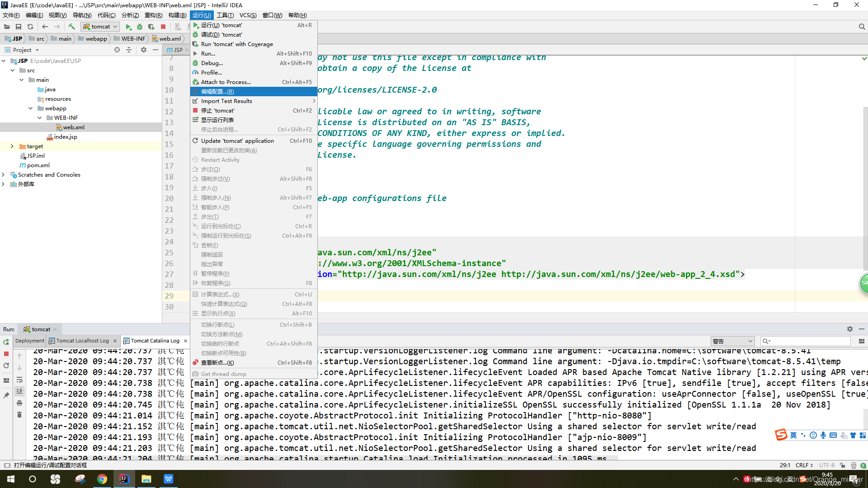
Task: Click the CRLF line separator in status bar
Action: tap(804, 465)
